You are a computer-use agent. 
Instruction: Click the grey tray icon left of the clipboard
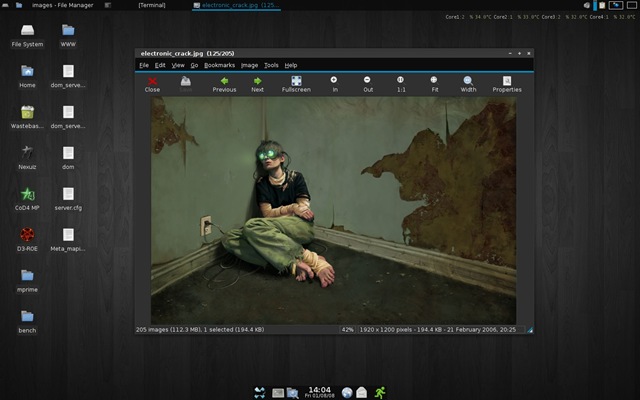pos(587,5)
